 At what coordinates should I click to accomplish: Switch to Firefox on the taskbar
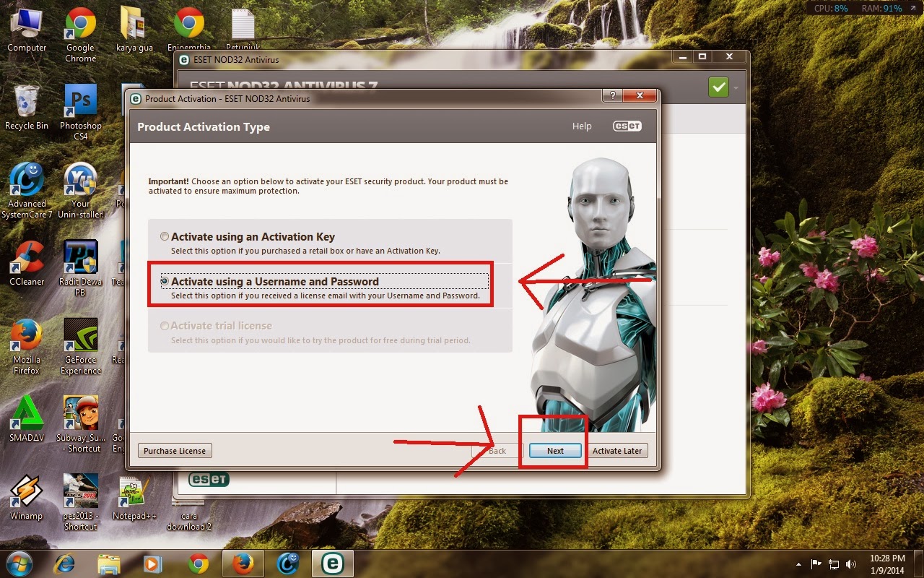coord(243,564)
